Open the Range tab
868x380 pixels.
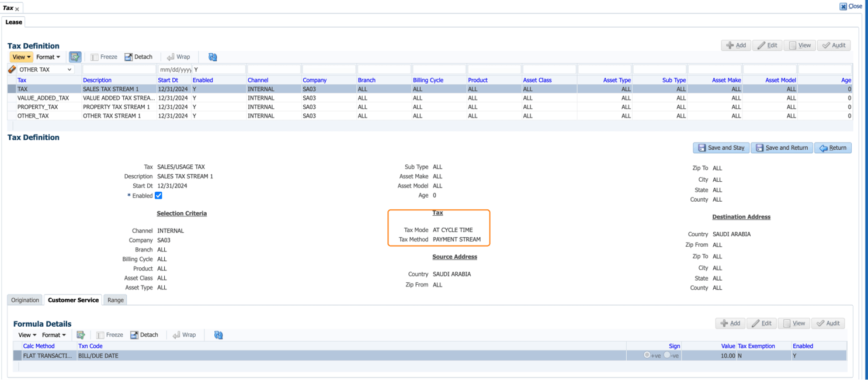[x=116, y=300]
